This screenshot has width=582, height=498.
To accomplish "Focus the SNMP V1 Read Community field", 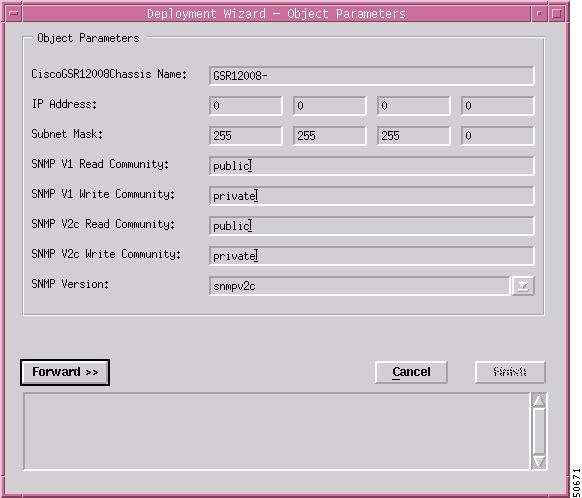I will (372, 166).
